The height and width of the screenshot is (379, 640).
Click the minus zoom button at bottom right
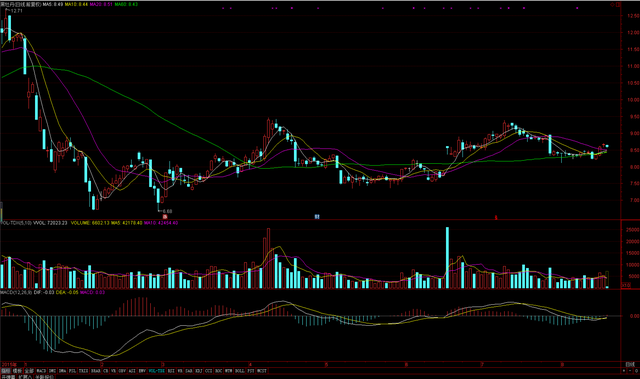tap(630, 371)
